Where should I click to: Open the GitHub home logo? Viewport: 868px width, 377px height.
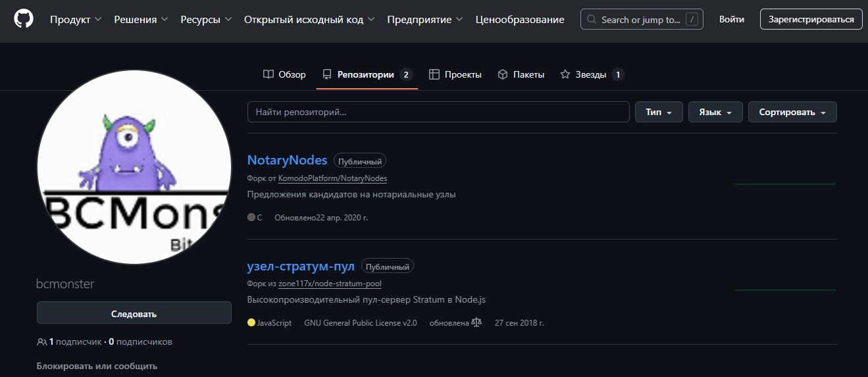pos(23,19)
